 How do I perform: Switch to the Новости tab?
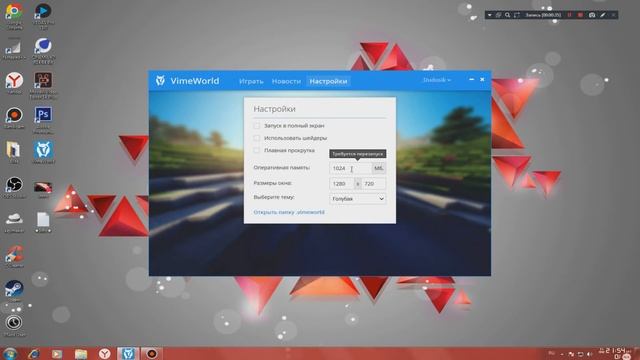(286, 81)
